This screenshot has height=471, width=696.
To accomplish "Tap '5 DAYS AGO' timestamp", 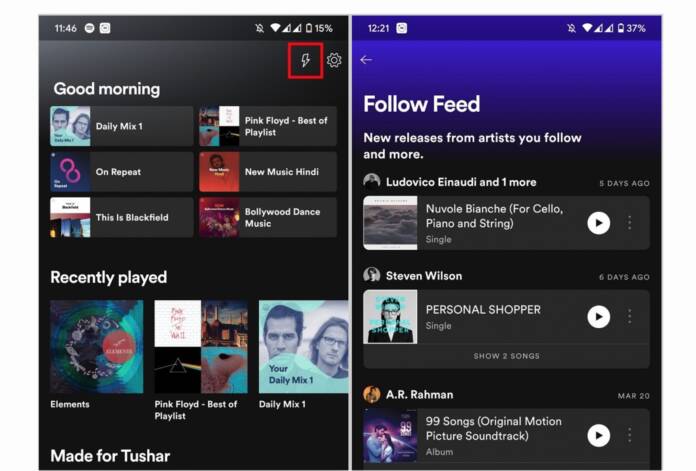I will click(x=624, y=183).
